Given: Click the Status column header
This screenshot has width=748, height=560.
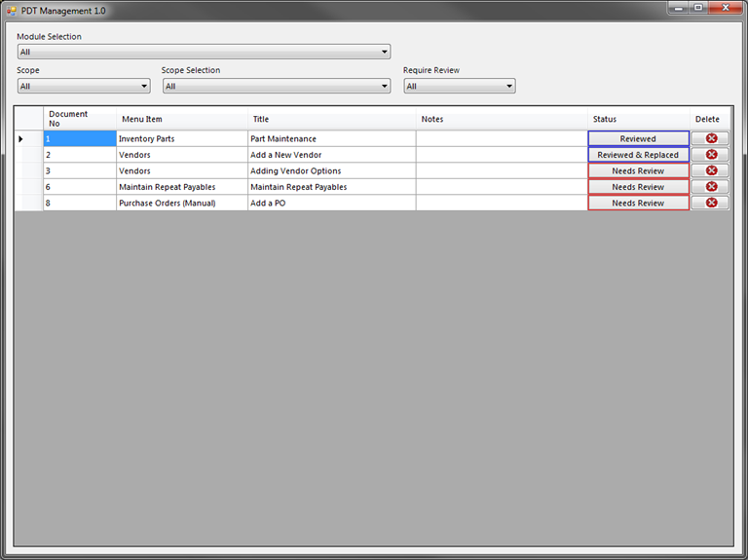Looking at the screenshot, I should coord(638,118).
